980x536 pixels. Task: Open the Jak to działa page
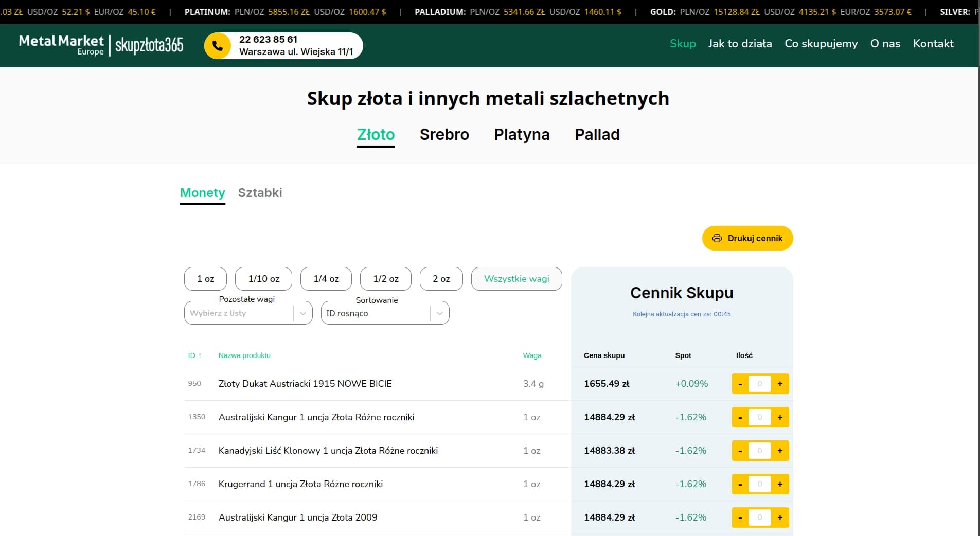(x=740, y=44)
